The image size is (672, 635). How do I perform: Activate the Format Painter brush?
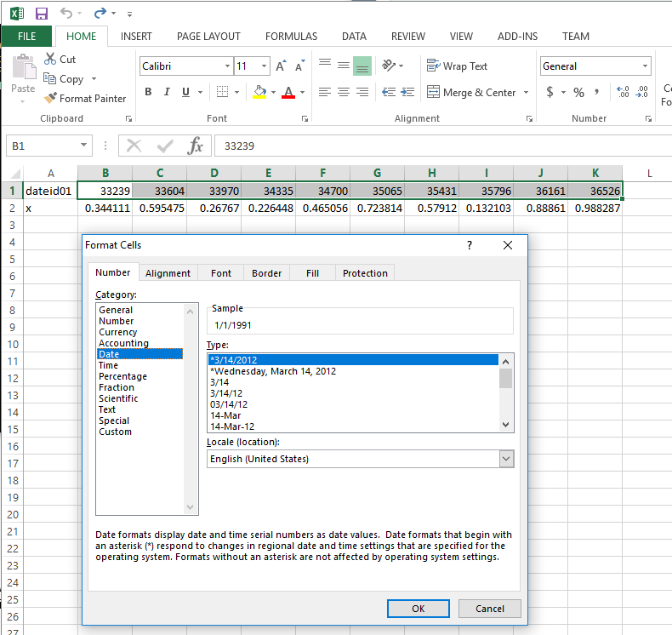(50, 98)
